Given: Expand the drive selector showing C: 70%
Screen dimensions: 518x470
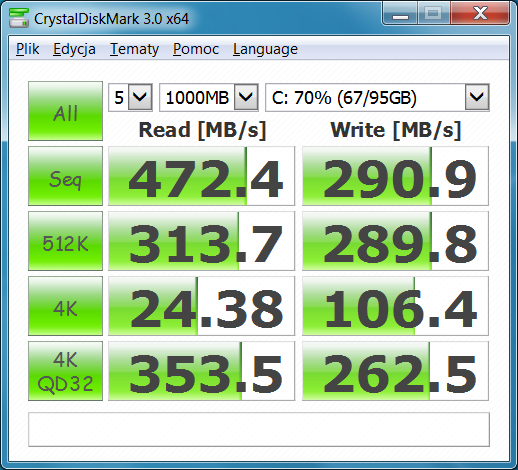Looking at the screenshot, I should [377, 98].
